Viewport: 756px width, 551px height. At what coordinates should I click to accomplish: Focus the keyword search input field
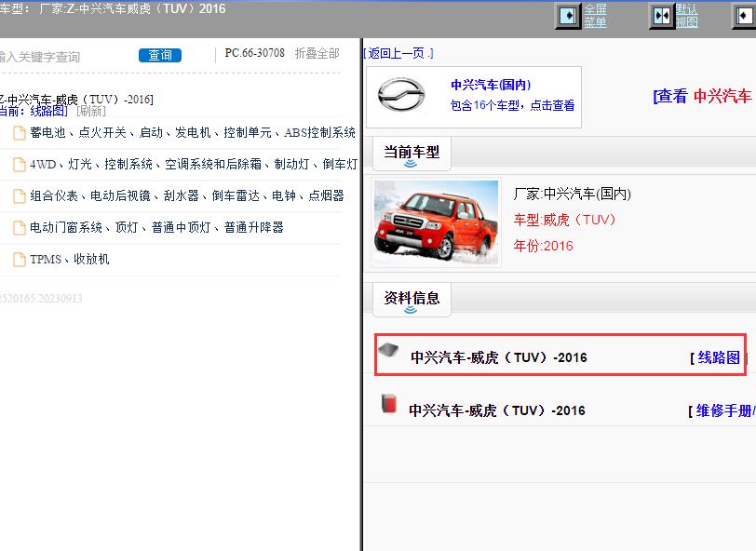point(62,57)
